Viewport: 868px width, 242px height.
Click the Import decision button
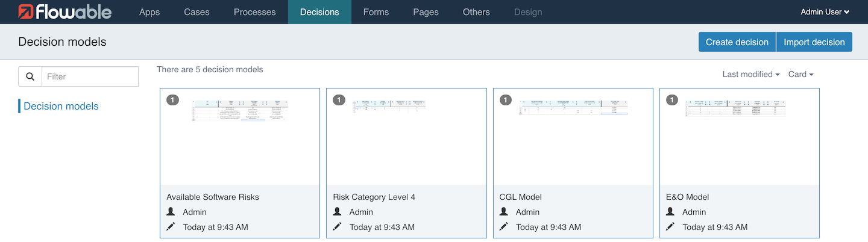[x=814, y=42]
